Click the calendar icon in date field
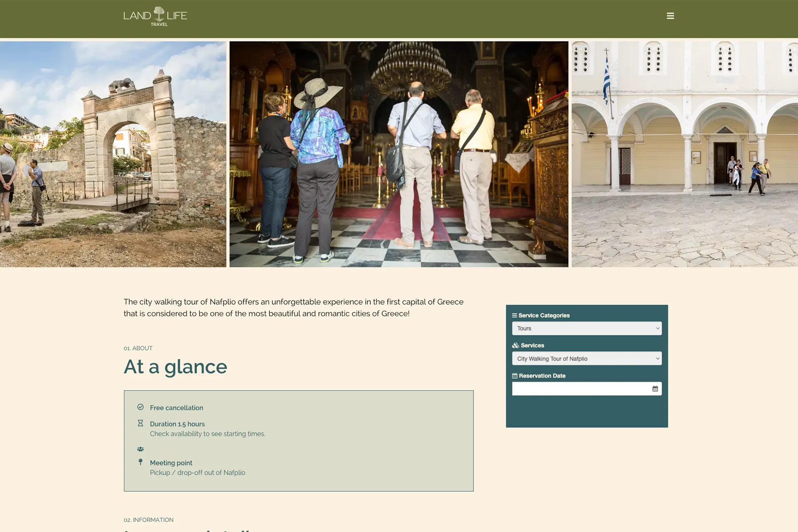The image size is (798, 532). coord(655,389)
